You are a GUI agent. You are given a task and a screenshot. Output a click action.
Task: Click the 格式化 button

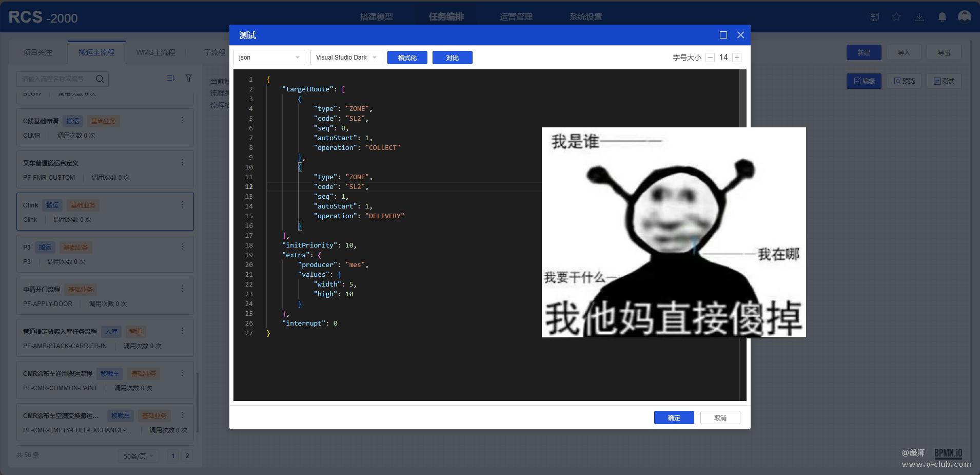coord(407,58)
